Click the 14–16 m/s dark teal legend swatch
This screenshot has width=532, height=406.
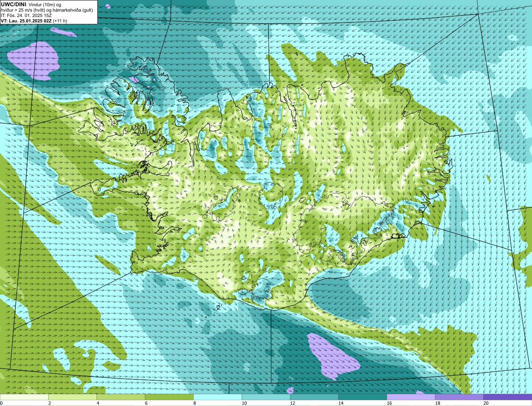click(362, 397)
